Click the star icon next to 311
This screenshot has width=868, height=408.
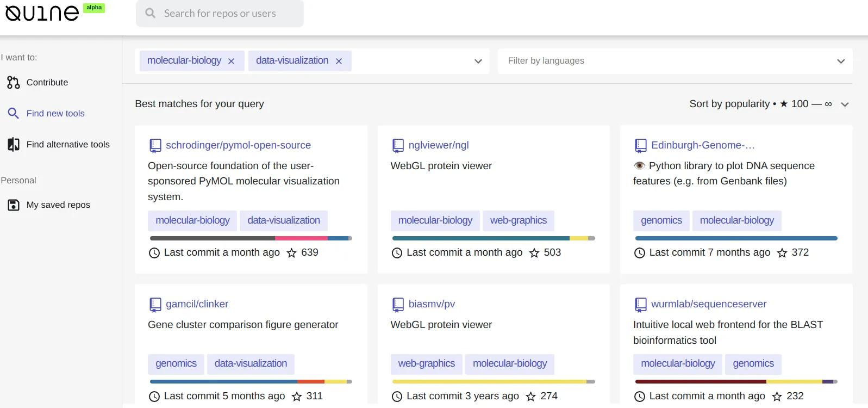(297, 397)
